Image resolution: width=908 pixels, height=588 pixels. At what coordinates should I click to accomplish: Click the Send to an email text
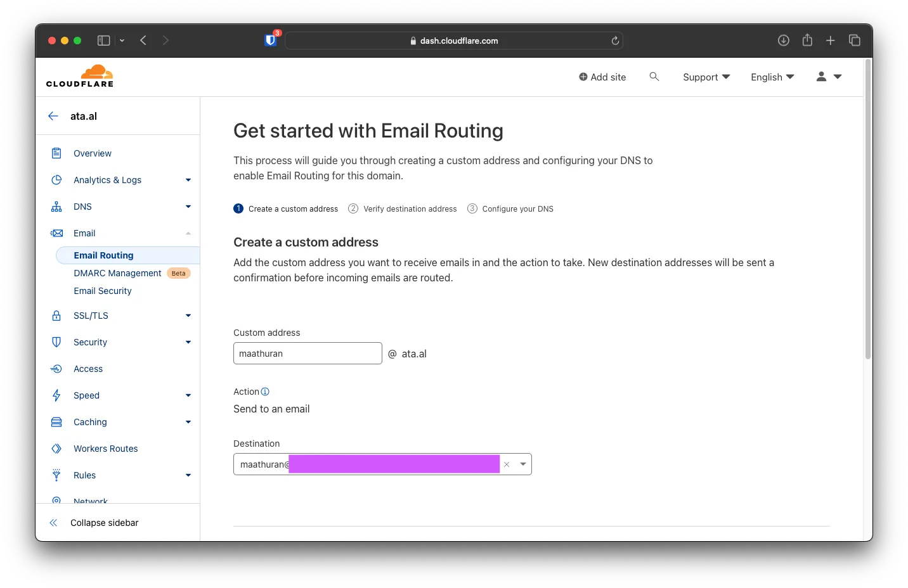click(x=271, y=409)
